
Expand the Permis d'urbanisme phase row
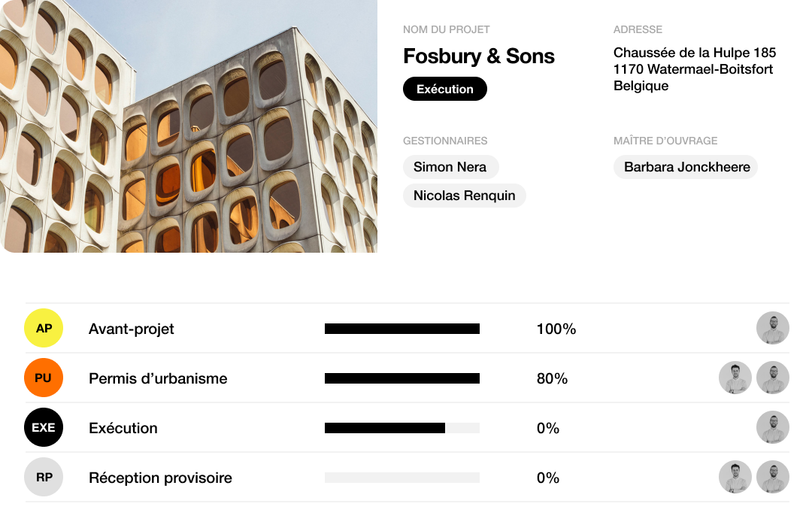coord(159,378)
